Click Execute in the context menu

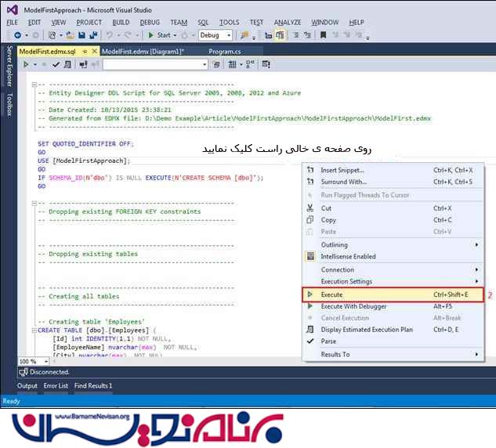tap(331, 294)
